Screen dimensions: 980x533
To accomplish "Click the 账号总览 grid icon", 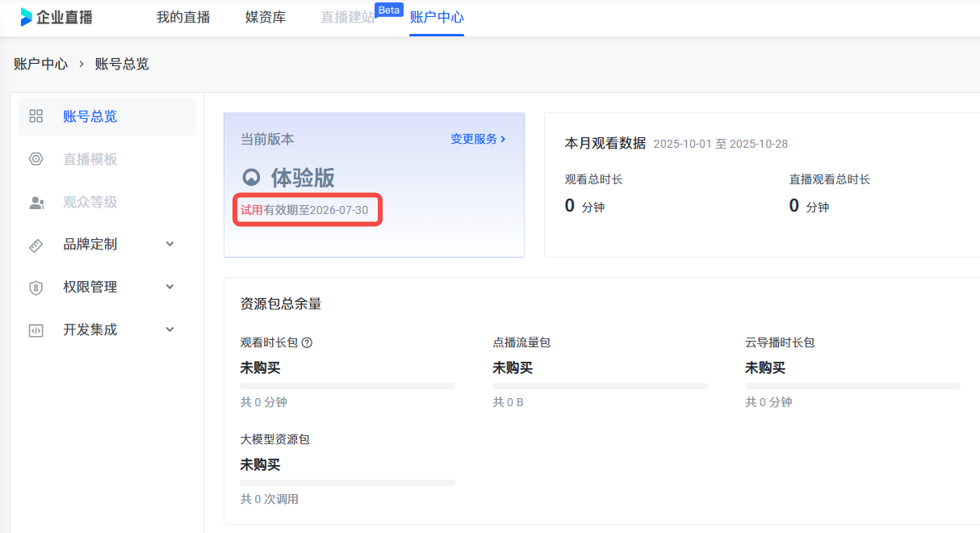I will [x=36, y=116].
